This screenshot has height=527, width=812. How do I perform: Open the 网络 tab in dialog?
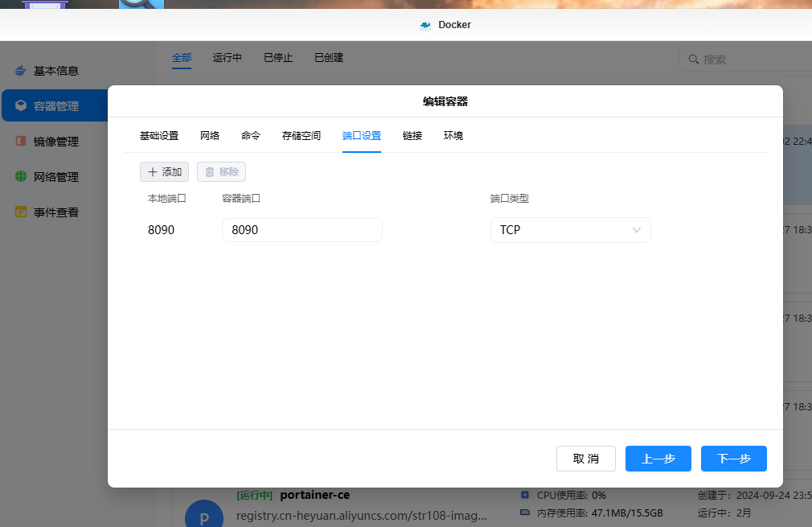pyautogui.click(x=210, y=136)
